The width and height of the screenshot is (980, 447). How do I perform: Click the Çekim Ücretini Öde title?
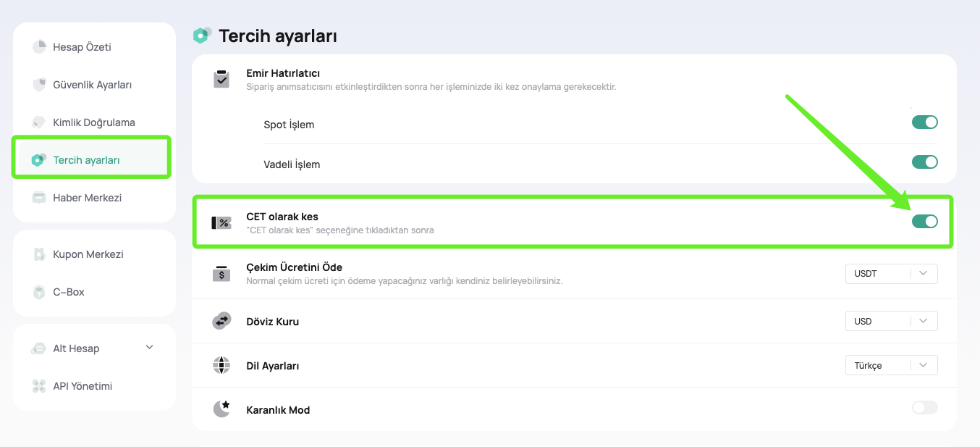click(x=295, y=267)
